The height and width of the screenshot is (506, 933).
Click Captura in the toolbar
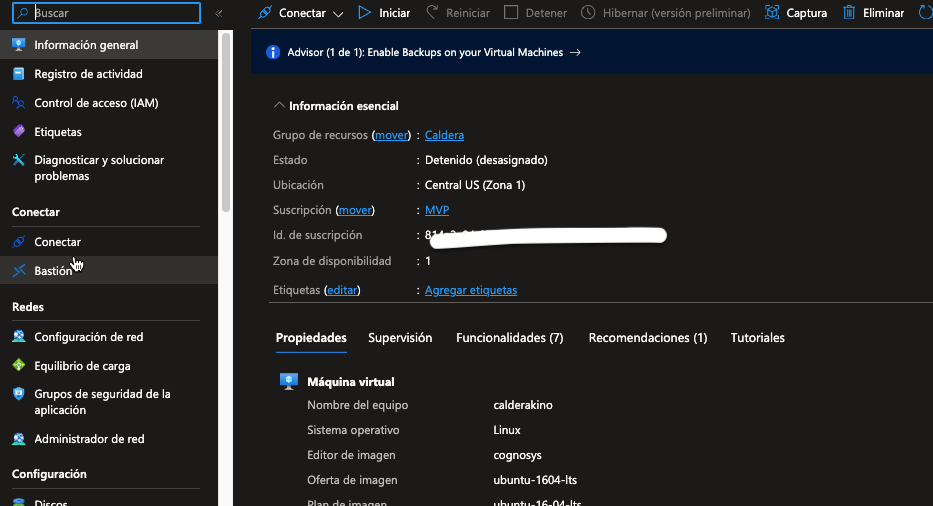pos(796,13)
